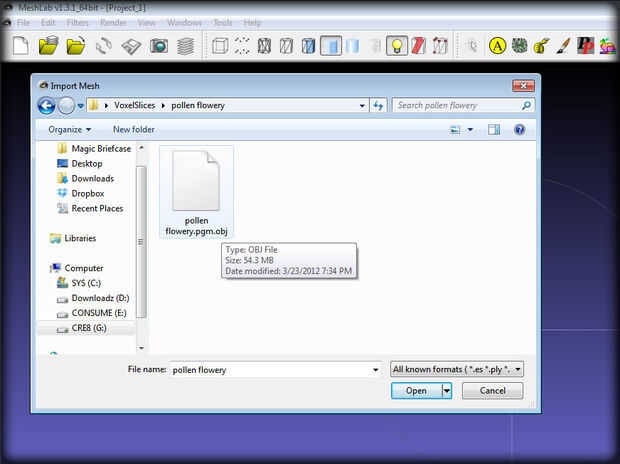620x464 pixels.
Task: Toggle Smooth shading render mode
Action: [352, 46]
